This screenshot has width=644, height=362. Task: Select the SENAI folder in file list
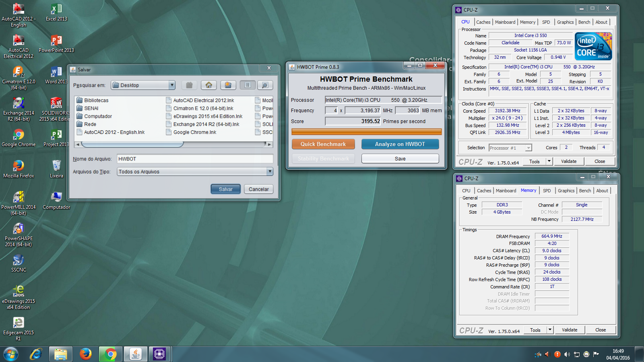pyautogui.click(x=88, y=108)
